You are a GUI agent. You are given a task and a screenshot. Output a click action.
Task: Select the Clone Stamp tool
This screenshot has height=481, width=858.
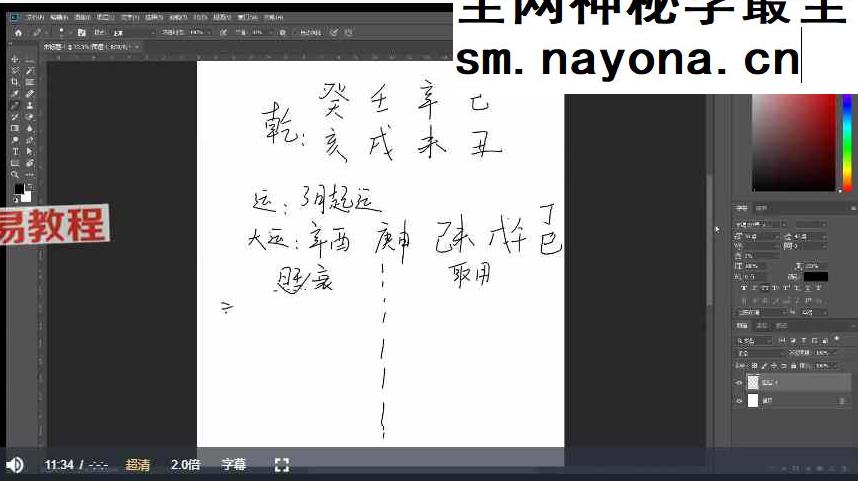(x=30, y=105)
